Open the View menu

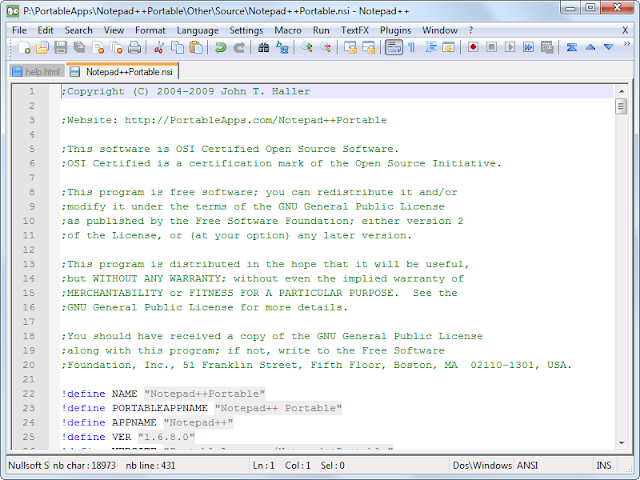pyautogui.click(x=113, y=30)
